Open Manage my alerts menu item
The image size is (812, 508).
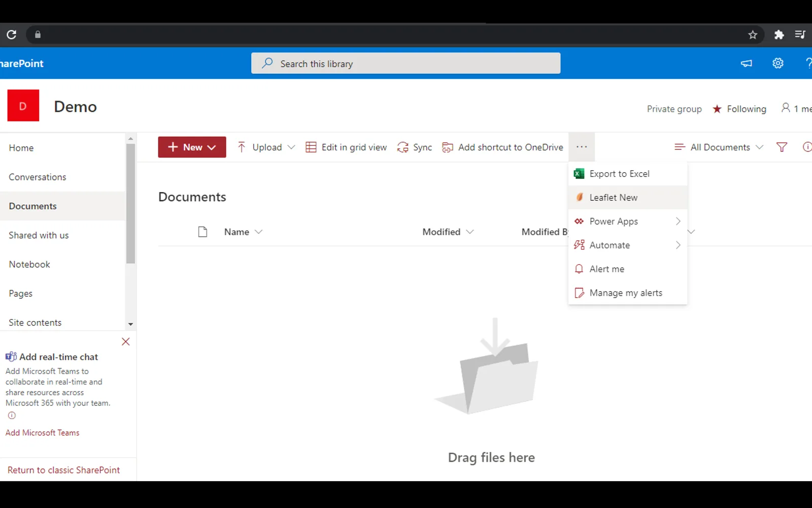click(x=628, y=293)
